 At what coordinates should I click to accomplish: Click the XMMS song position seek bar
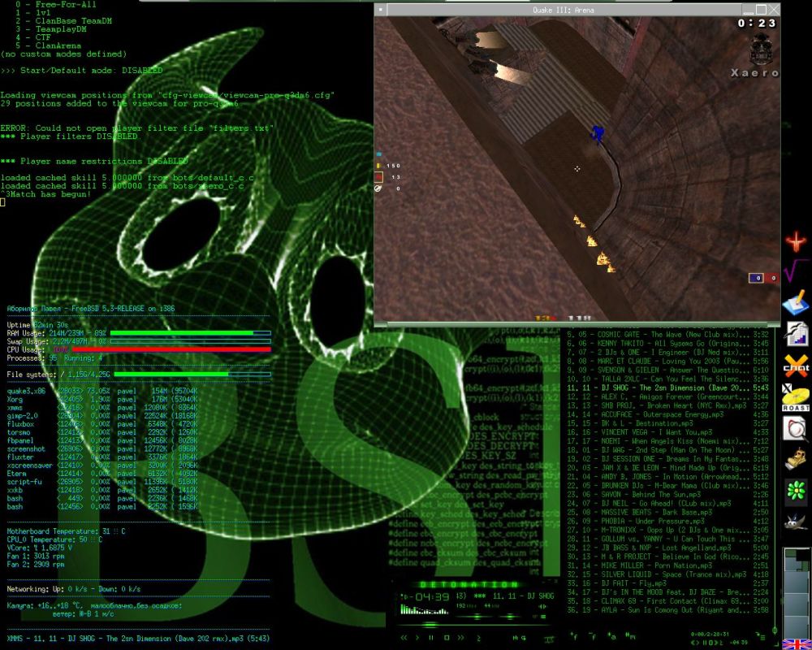[x=474, y=624]
